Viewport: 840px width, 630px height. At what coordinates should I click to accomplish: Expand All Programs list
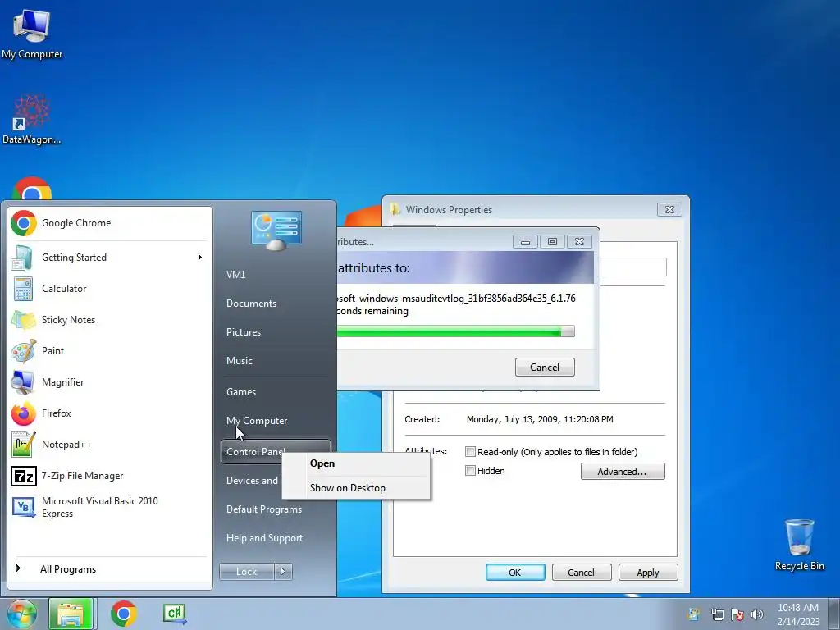click(110, 569)
